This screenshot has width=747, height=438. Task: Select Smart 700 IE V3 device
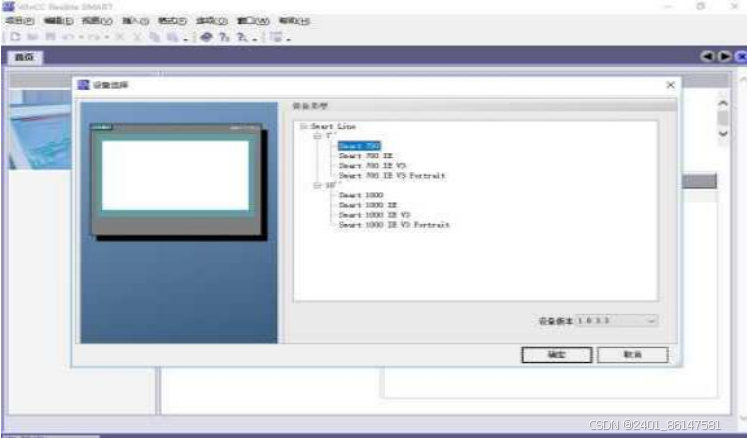[x=372, y=166]
